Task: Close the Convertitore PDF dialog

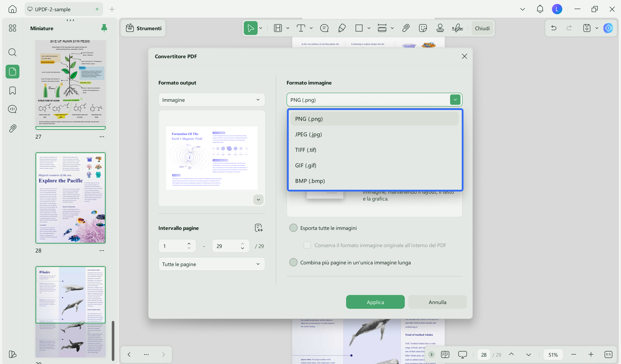Action: pos(464,56)
